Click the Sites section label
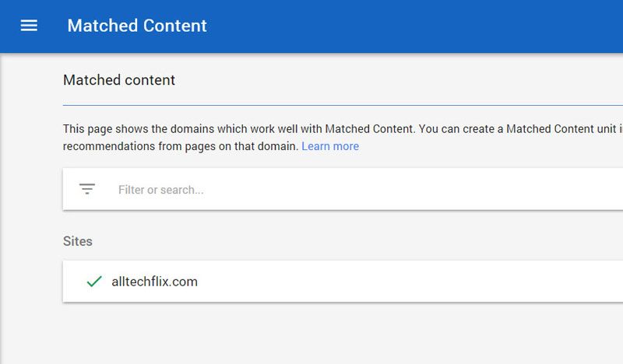Image resolution: width=623 pixels, height=364 pixels. (77, 241)
